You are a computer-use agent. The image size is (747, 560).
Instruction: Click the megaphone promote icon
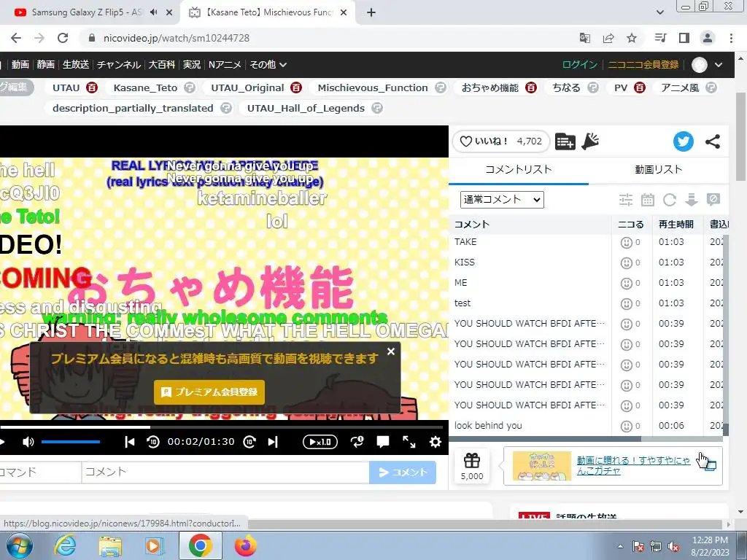(x=590, y=141)
